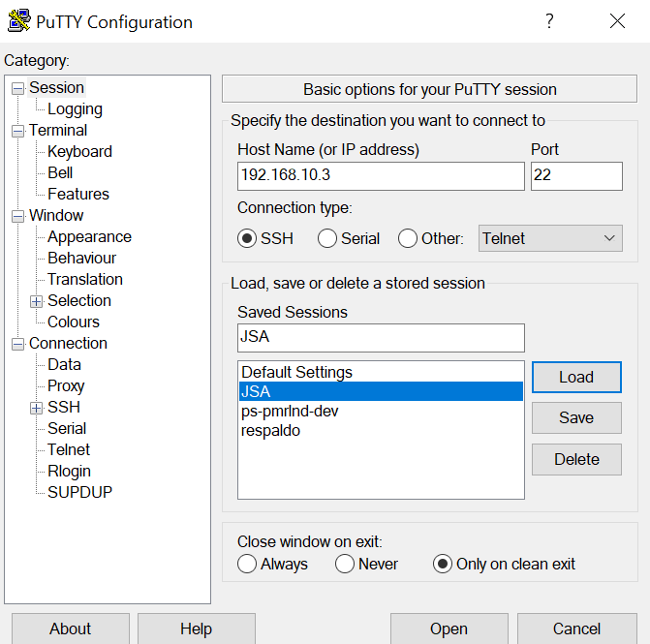The width and height of the screenshot is (650, 644).
Task: Set close window on exit to Always
Action: click(x=247, y=564)
